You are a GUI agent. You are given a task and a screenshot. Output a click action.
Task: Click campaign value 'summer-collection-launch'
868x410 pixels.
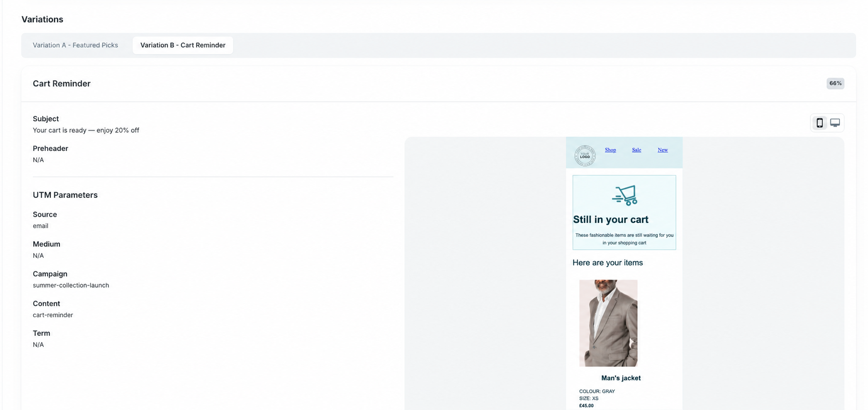[71, 285]
